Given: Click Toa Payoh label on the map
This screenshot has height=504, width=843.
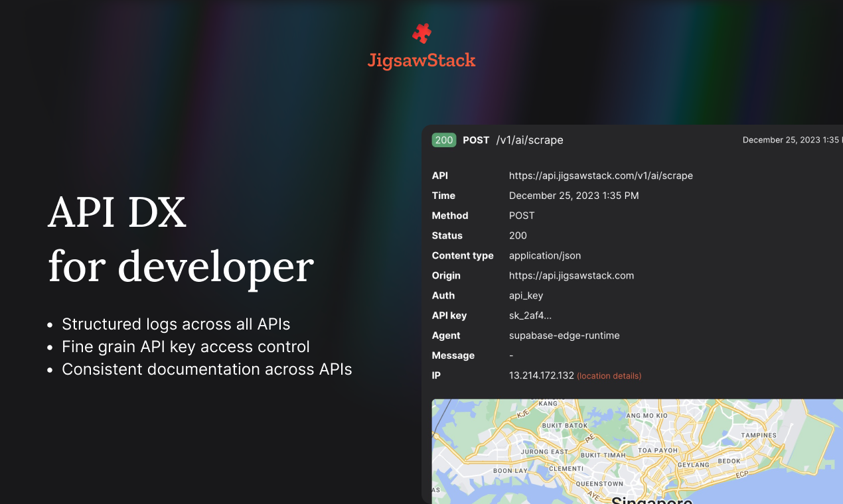Looking at the screenshot, I should click(657, 450).
